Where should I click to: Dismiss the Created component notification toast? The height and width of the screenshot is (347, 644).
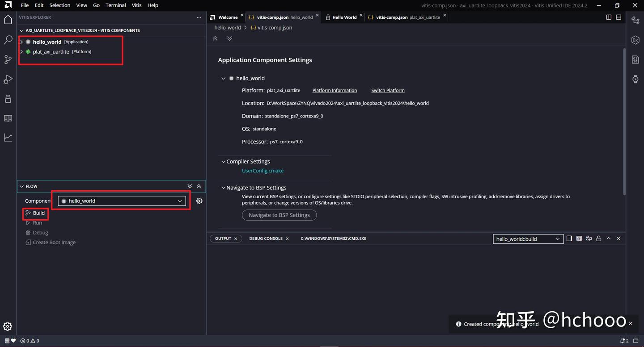tap(631, 323)
